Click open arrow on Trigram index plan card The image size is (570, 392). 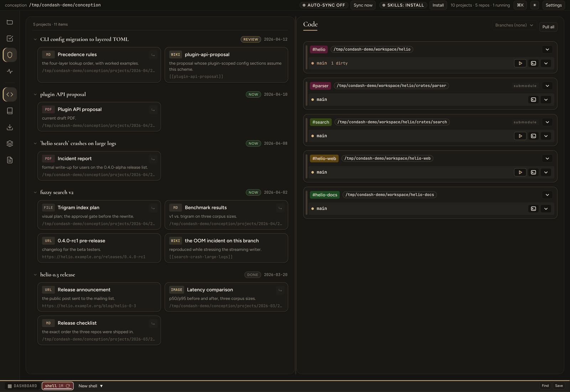153,208
